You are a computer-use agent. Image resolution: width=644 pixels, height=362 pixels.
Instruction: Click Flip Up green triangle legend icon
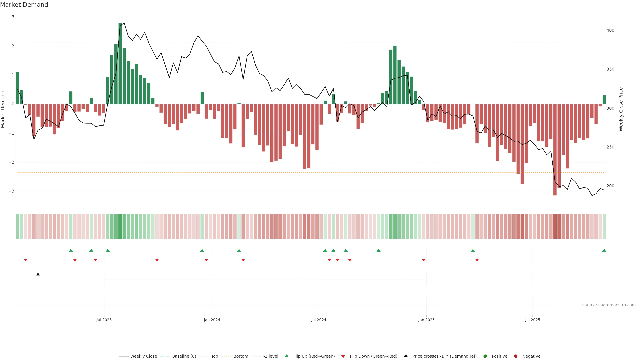click(x=287, y=356)
